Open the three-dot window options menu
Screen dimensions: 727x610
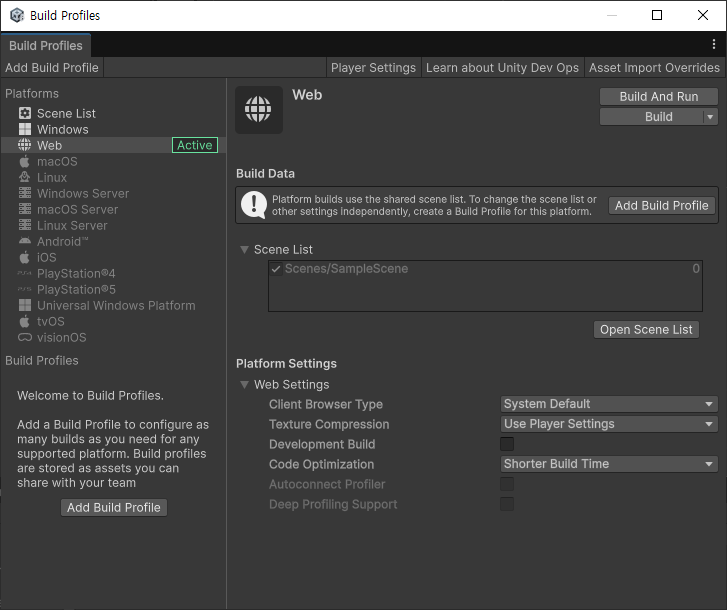pos(714,44)
